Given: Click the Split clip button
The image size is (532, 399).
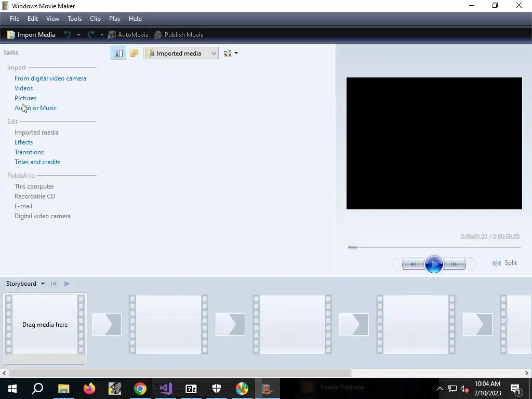Looking at the screenshot, I should (x=504, y=263).
